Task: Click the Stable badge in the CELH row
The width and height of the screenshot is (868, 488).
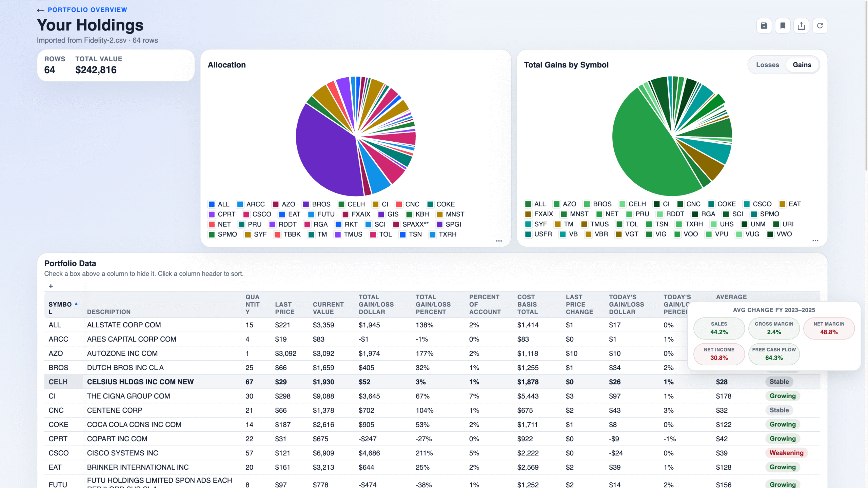Action: (x=779, y=382)
